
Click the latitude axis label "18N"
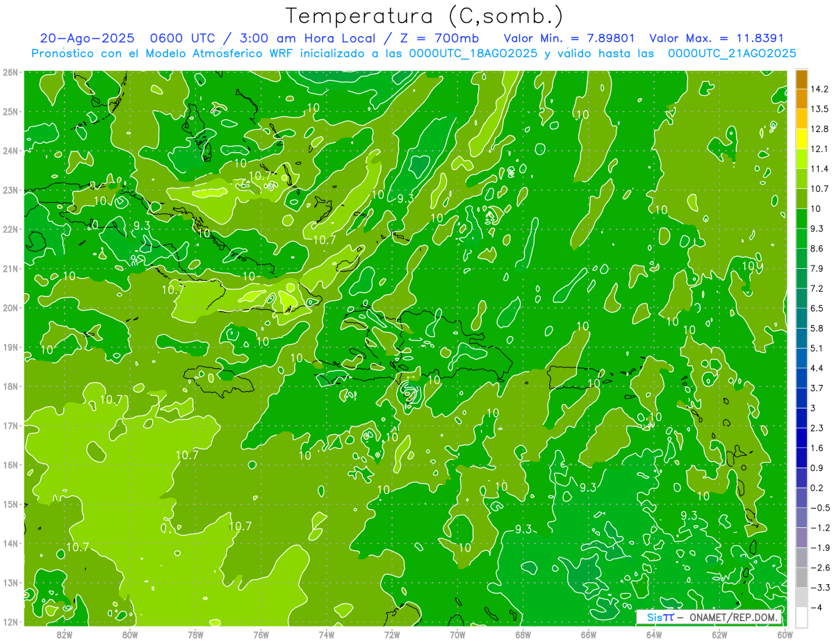pos(10,386)
